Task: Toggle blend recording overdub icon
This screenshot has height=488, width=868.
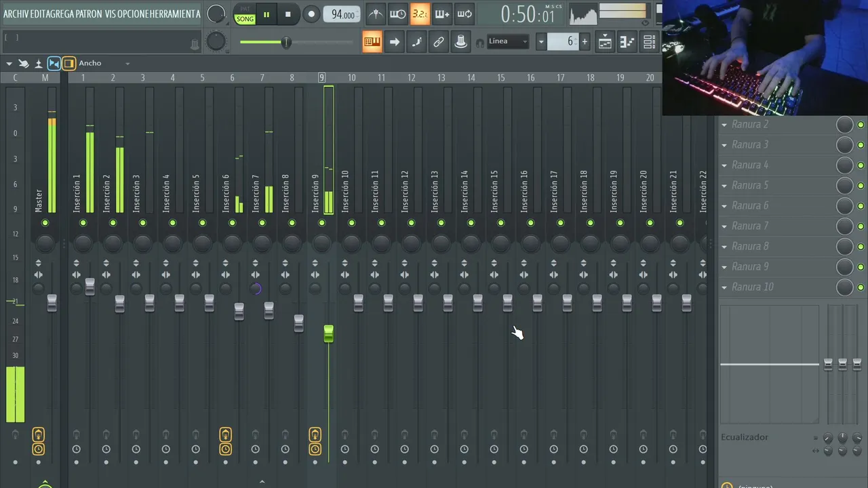Action: 442,14
